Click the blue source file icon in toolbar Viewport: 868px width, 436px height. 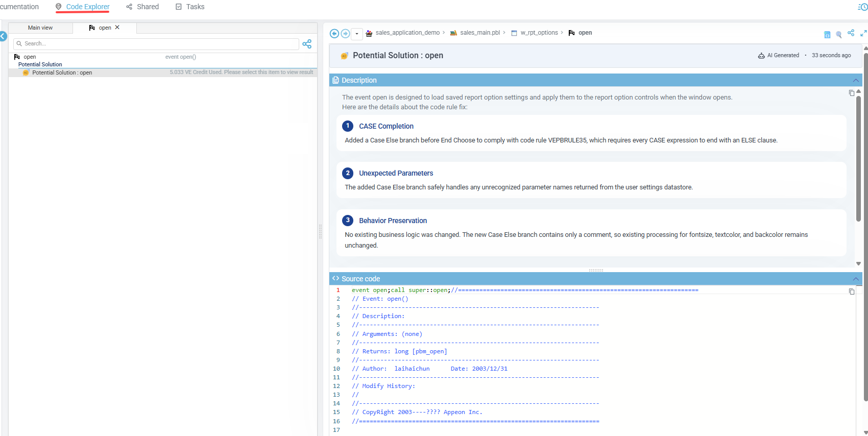tap(827, 35)
